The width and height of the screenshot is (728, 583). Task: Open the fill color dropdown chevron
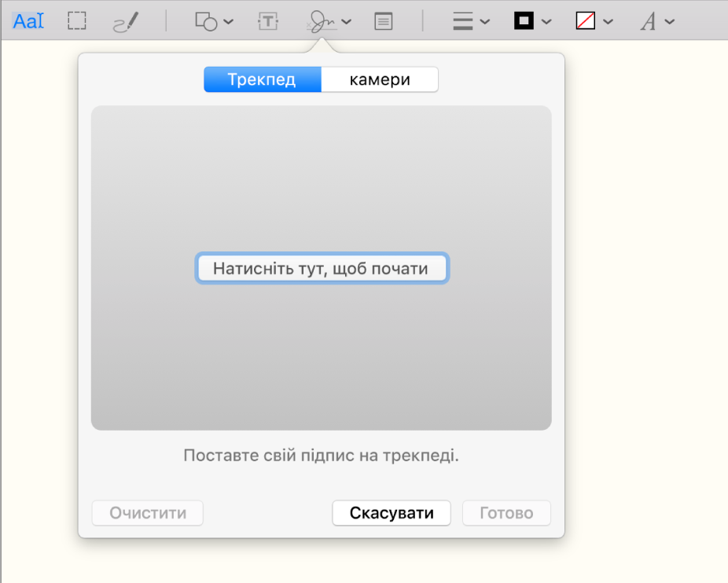(x=609, y=20)
